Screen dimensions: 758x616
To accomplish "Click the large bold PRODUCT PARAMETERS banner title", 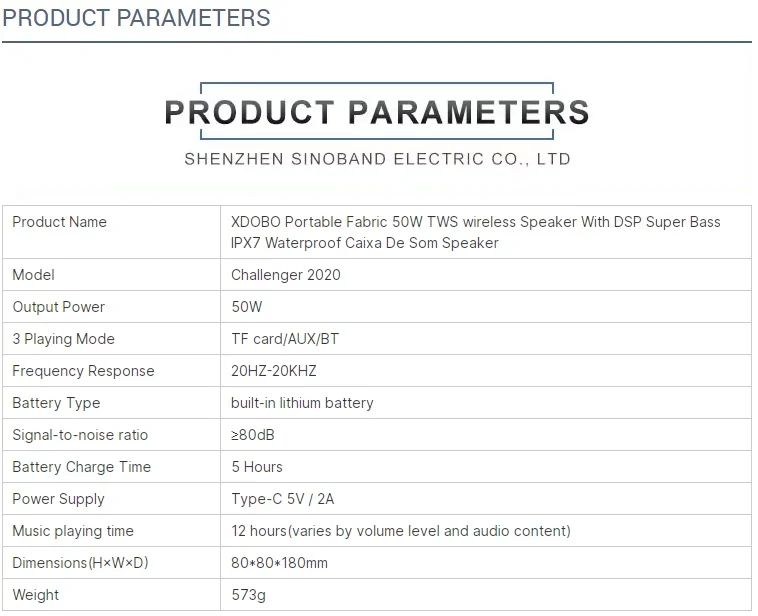I will coord(376,110).
